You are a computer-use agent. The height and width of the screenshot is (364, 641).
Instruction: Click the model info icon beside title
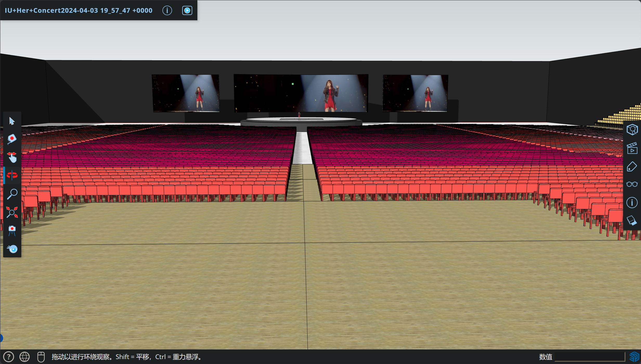(167, 10)
